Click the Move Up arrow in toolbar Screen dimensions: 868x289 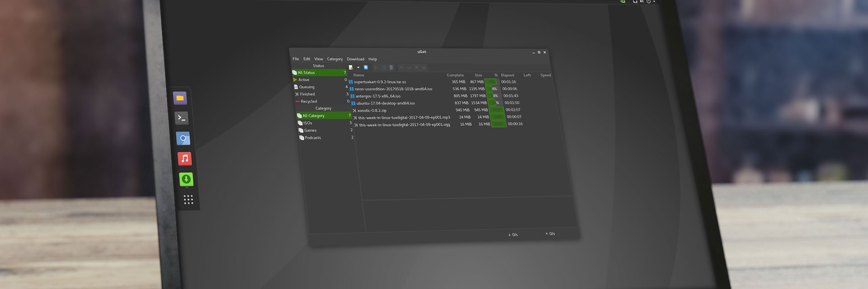[401, 67]
